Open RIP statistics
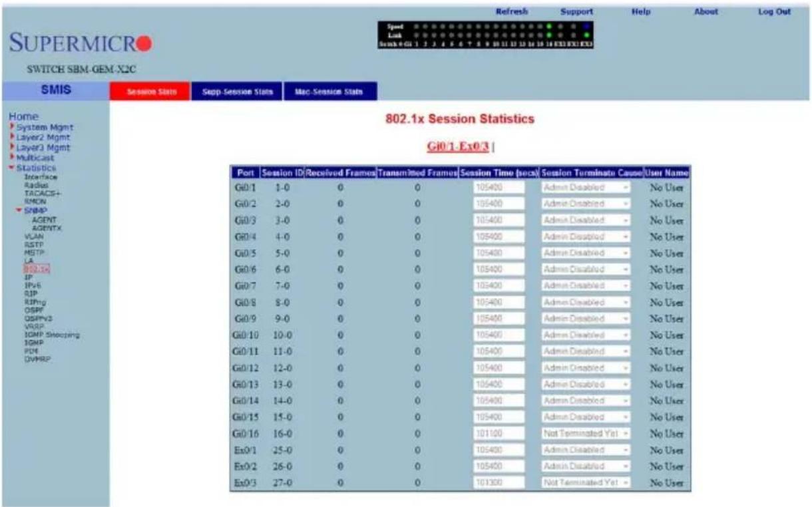The width and height of the screenshot is (812, 507). (29, 293)
